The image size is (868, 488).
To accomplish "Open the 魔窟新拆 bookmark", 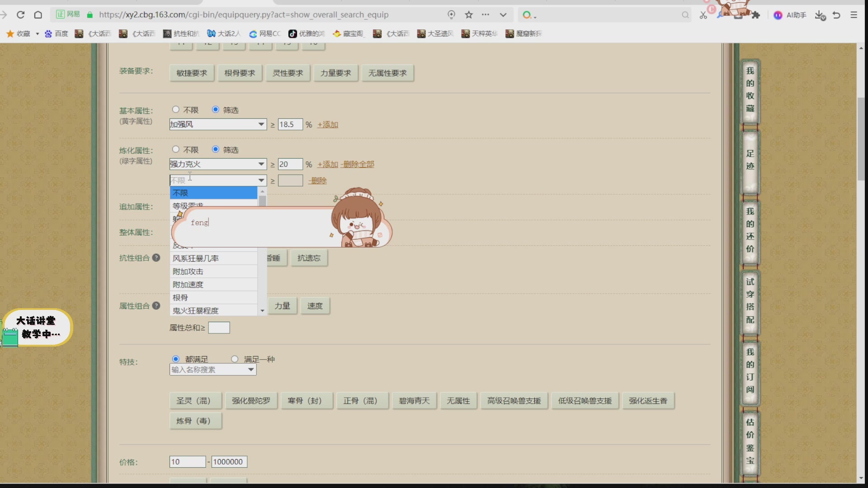I will pyautogui.click(x=524, y=34).
